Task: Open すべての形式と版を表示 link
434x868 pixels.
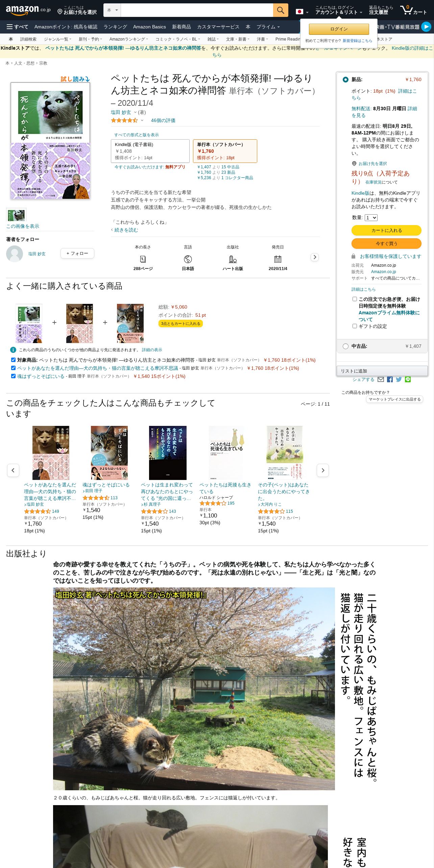Action: pos(136,135)
